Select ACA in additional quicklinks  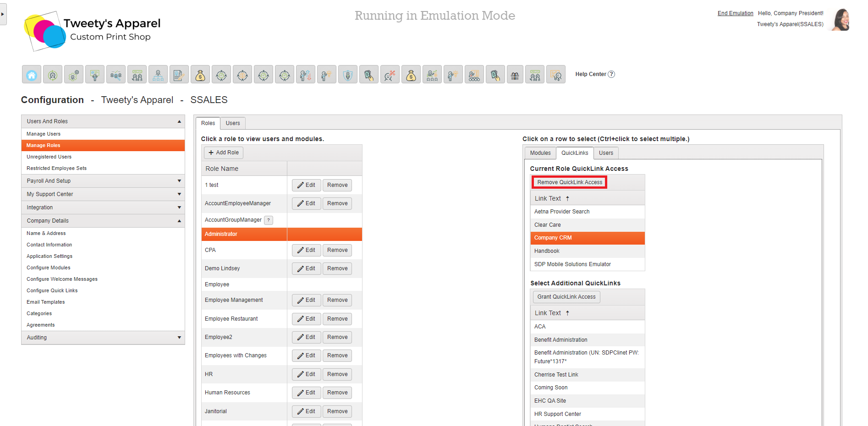click(588, 327)
